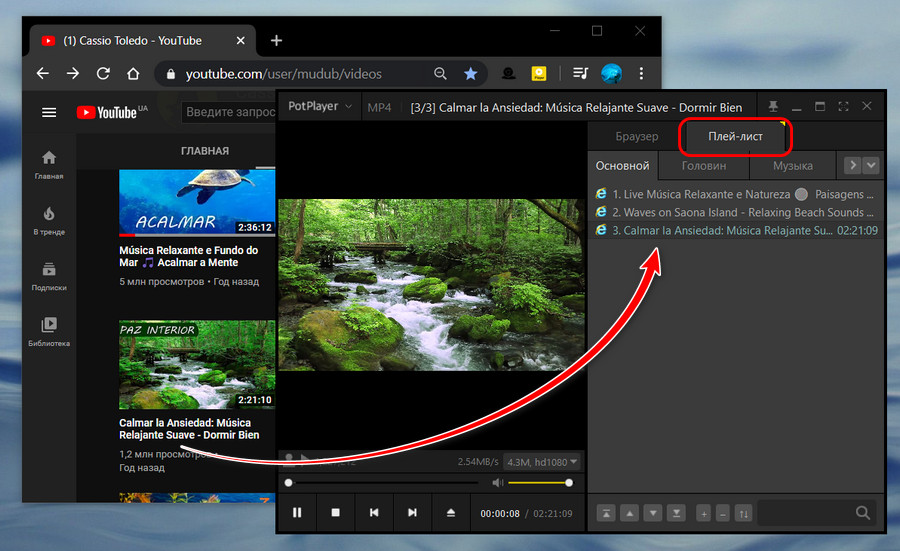
Task: Click the eject/open file button
Action: [x=451, y=513]
